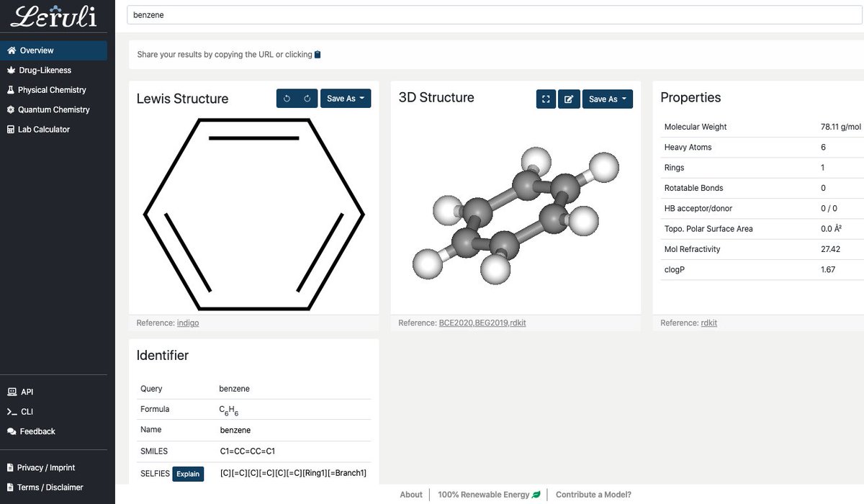Image resolution: width=864 pixels, height=504 pixels.
Task: Open Lewis Structure Save As dropdown
Action: (346, 99)
